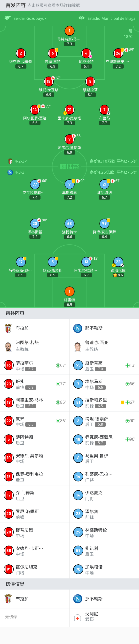Select Braga player number 7 布鲁马
The image size is (139, 644).
[104, 110]
